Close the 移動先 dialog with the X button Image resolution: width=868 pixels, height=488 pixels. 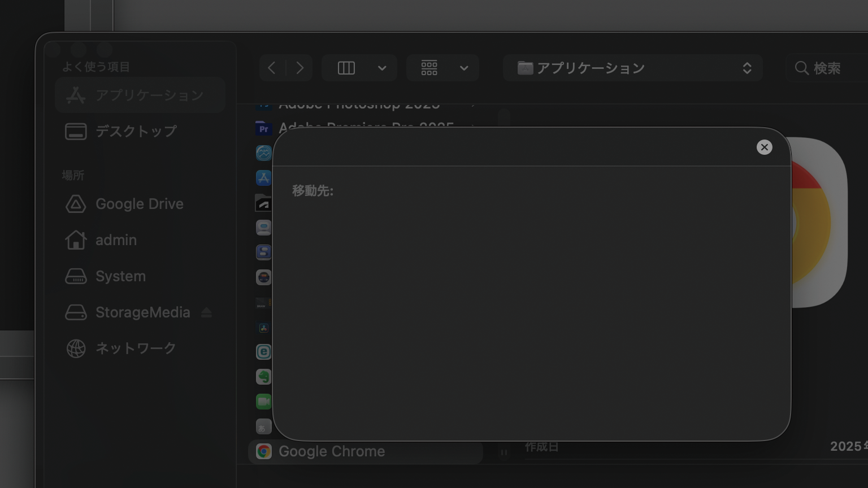[x=764, y=147]
